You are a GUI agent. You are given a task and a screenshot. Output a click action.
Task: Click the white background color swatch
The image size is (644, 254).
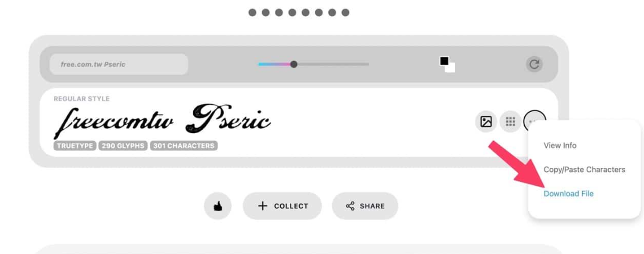point(451,68)
